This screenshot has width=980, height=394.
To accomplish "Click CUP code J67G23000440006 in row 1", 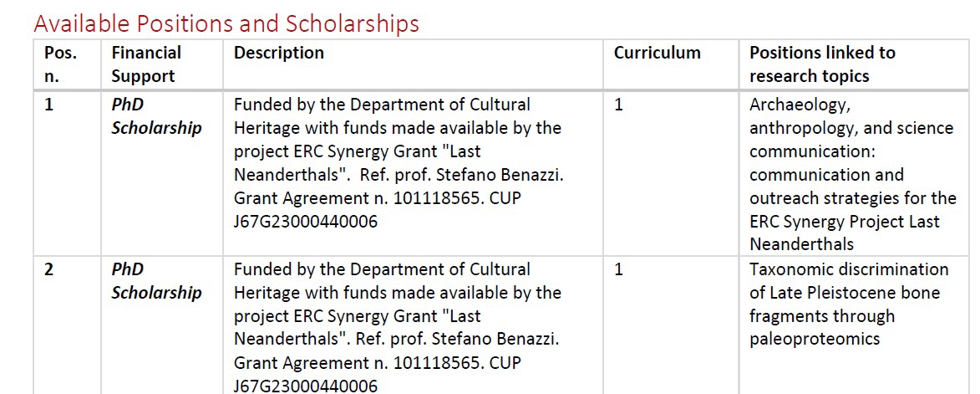I will point(306,223).
